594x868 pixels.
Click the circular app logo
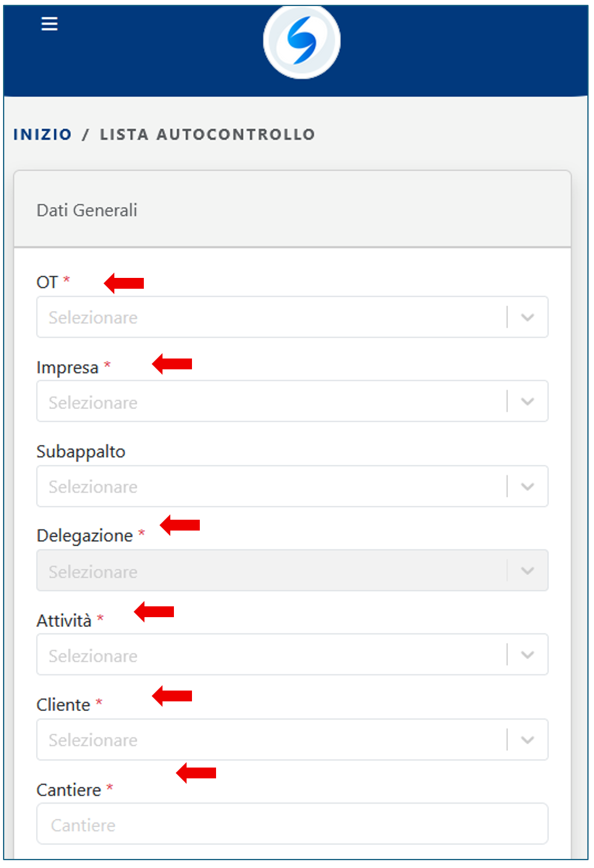[x=302, y=41]
